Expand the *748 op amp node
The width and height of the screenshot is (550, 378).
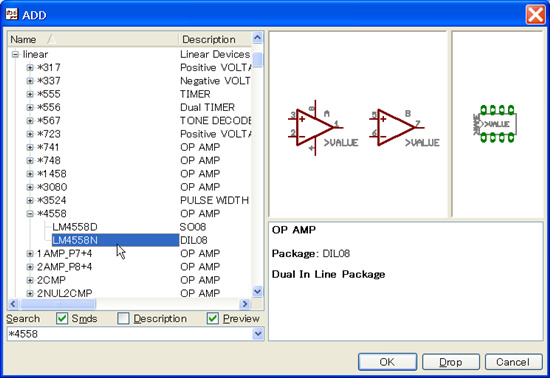click(x=30, y=161)
